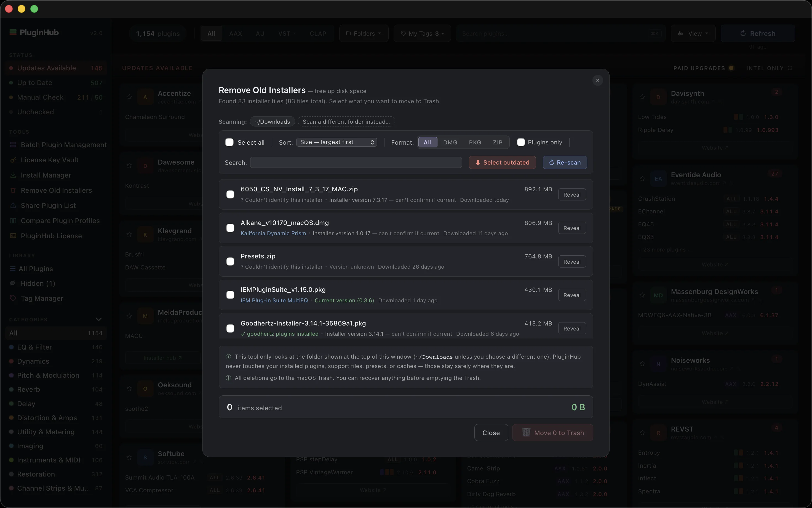Tick the checkbox for Alkane_v10170_macOS.dmg
Image resolution: width=812 pixels, height=508 pixels.
click(230, 228)
